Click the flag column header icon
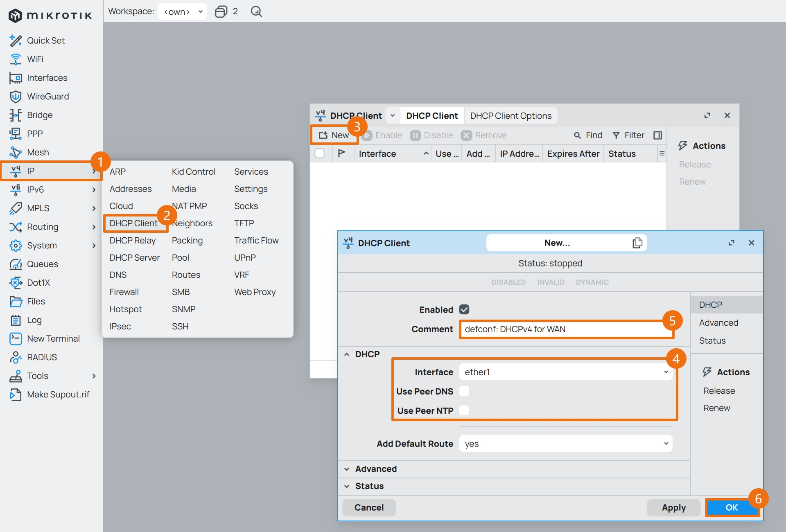 [341, 153]
